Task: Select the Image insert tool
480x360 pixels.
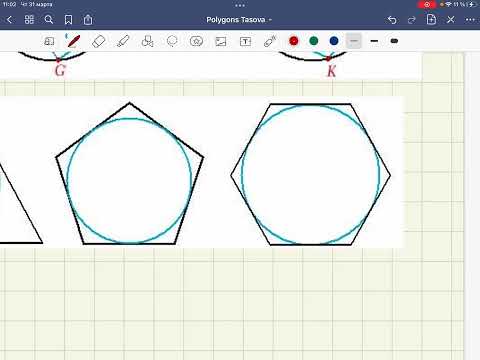Action: click(x=221, y=41)
